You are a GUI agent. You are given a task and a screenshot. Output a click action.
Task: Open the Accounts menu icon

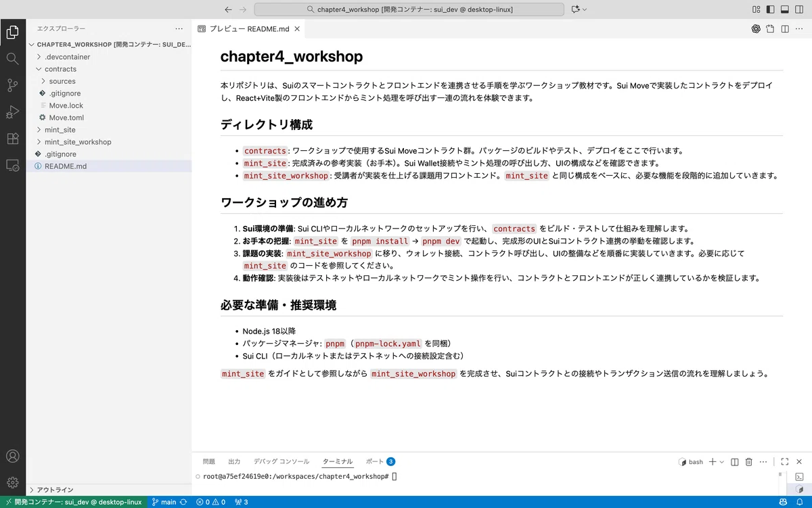pos(12,456)
